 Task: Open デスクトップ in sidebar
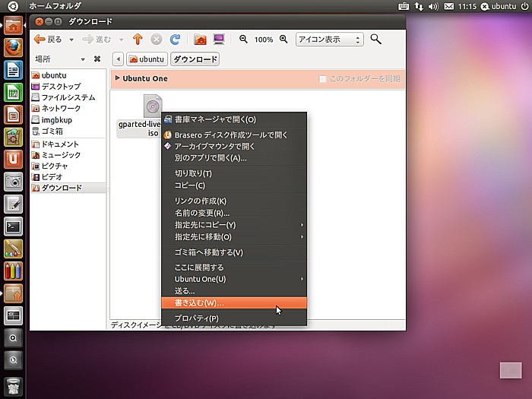point(68,86)
